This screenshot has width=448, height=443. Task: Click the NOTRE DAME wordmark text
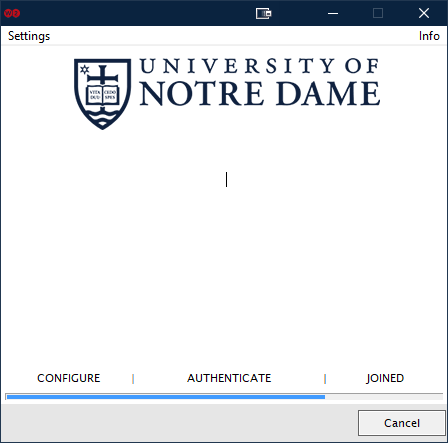(x=260, y=94)
